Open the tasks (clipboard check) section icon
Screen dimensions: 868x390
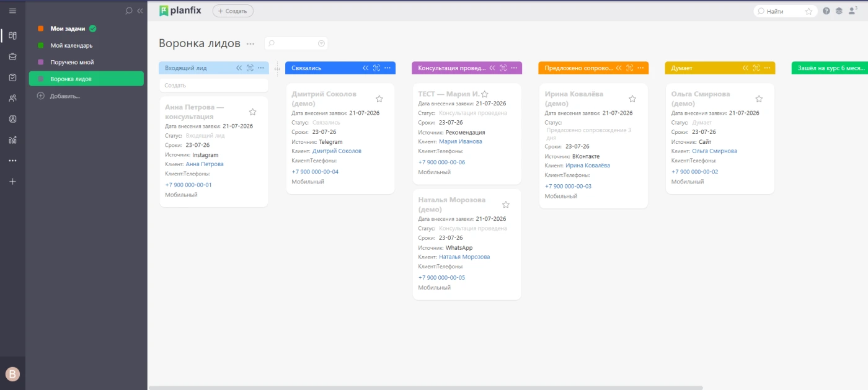pyautogui.click(x=12, y=78)
